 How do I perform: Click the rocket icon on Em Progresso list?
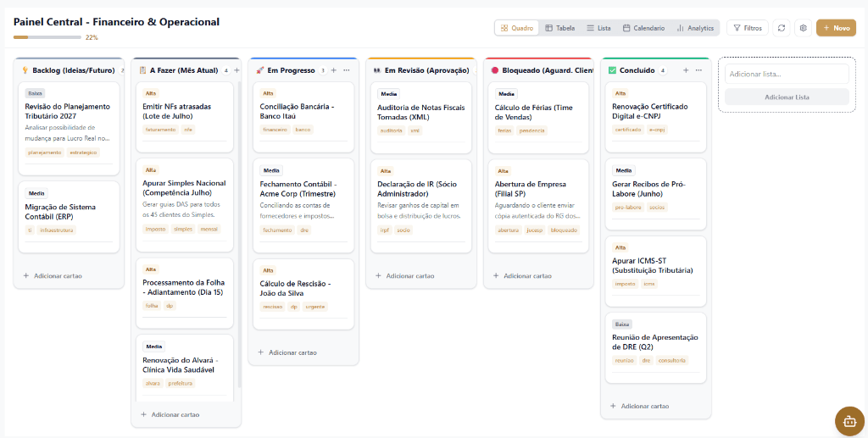pyautogui.click(x=259, y=70)
